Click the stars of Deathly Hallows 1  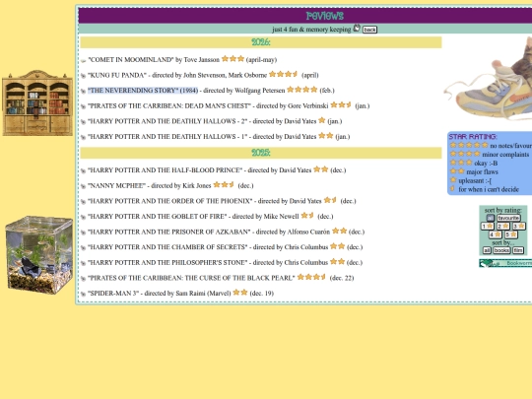pos(326,136)
